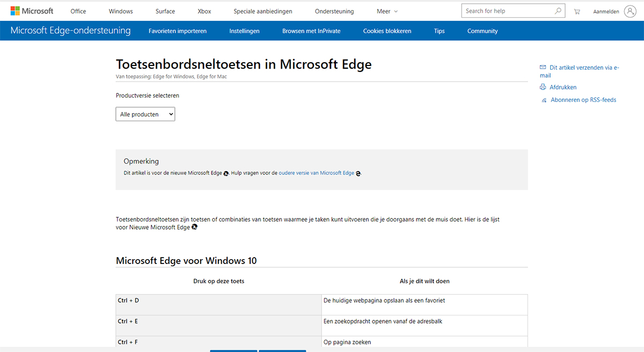
Task: Click the account avatar icon
Action: 630,11
